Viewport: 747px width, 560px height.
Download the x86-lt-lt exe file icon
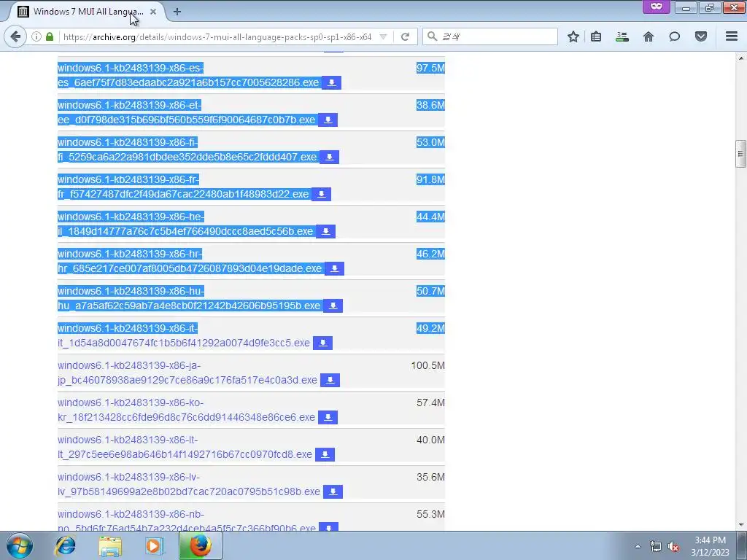pyautogui.click(x=325, y=454)
